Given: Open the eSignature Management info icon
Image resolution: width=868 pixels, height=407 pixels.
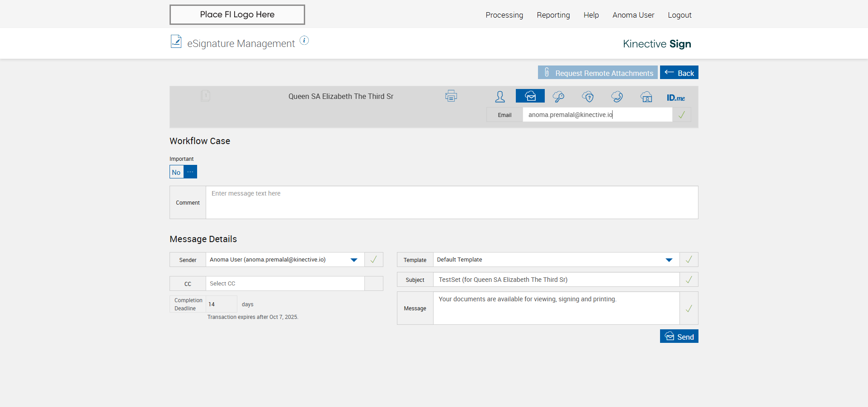Looking at the screenshot, I should 305,41.
